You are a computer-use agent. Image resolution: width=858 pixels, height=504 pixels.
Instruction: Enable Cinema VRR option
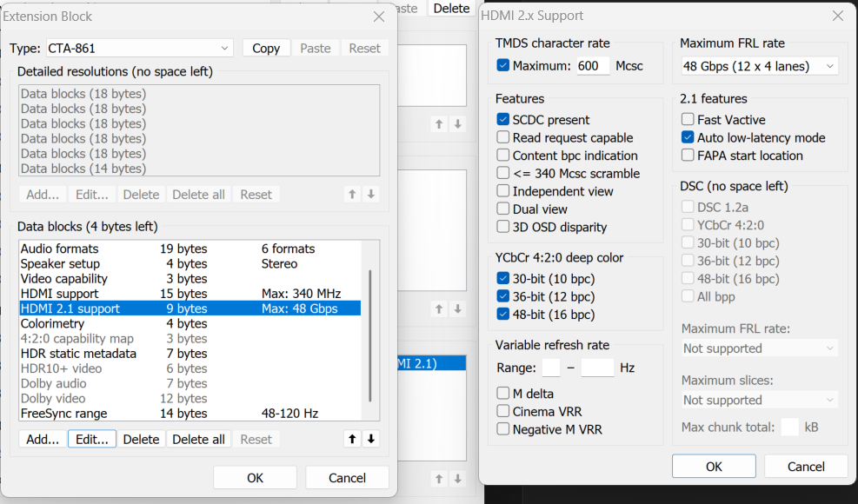[503, 411]
